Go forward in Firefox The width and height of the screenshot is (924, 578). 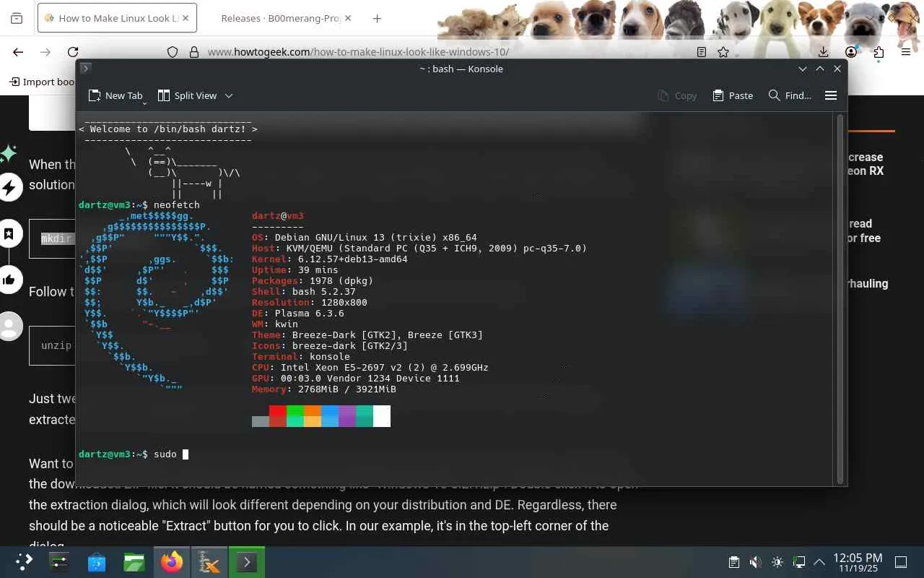click(45, 52)
